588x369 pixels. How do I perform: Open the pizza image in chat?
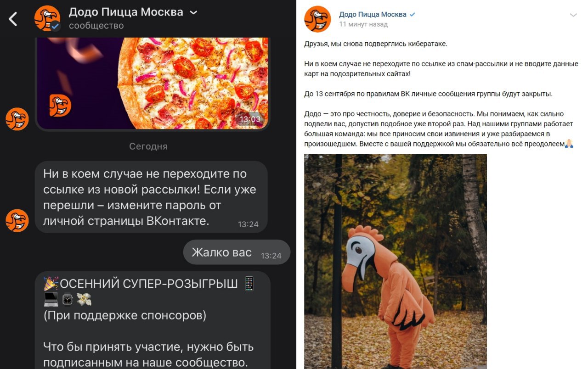tap(153, 84)
